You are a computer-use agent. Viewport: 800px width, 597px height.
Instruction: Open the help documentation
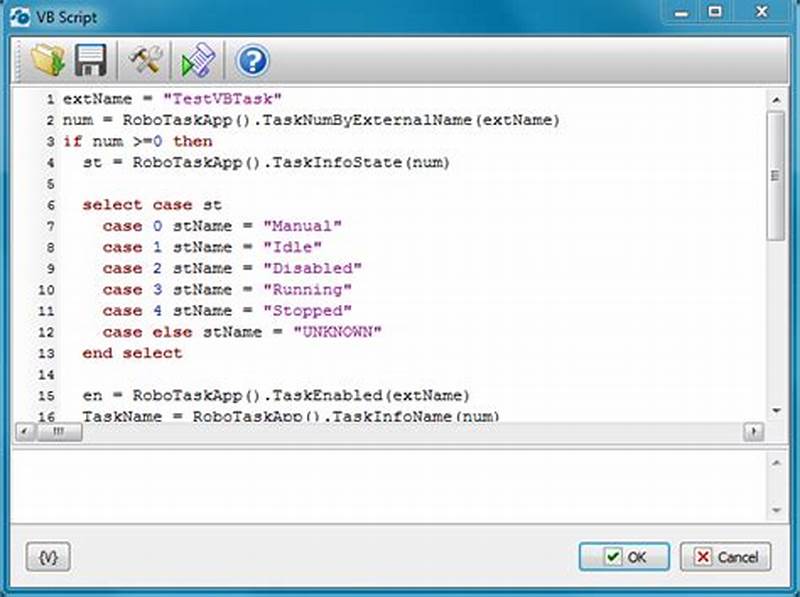pyautogui.click(x=251, y=60)
